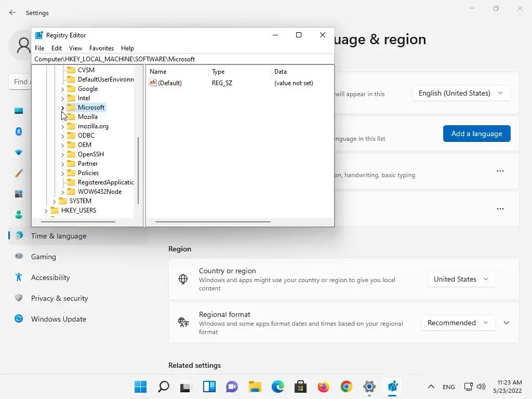Open more options for second language row

[x=500, y=209]
